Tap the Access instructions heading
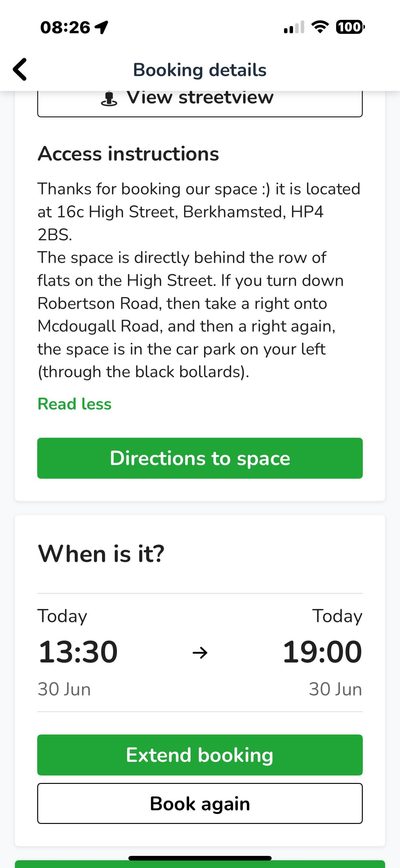 click(x=128, y=154)
